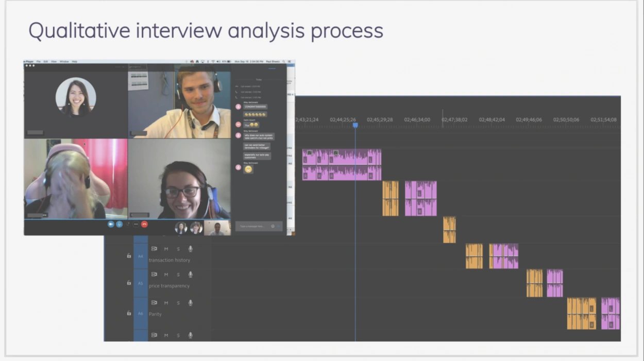Image resolution: width=644 pixels, height=361 pixels.
Task: Mute the microphone in the call controls
Action: tap(119, 225)
